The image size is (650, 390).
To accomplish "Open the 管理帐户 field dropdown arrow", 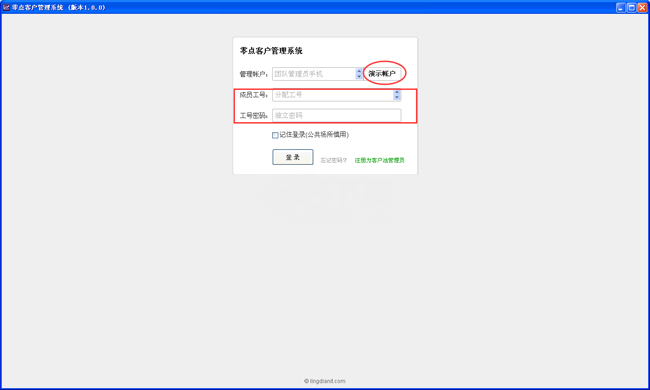I will point(359,74).
